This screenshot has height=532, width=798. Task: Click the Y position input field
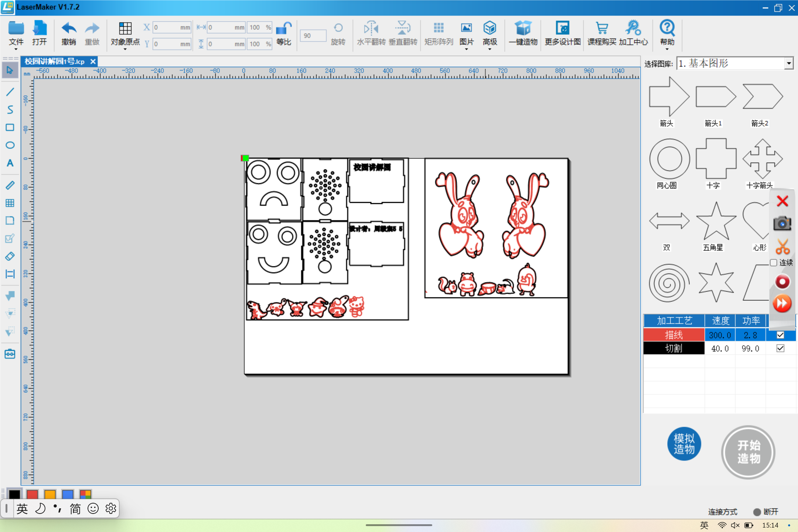172,44
